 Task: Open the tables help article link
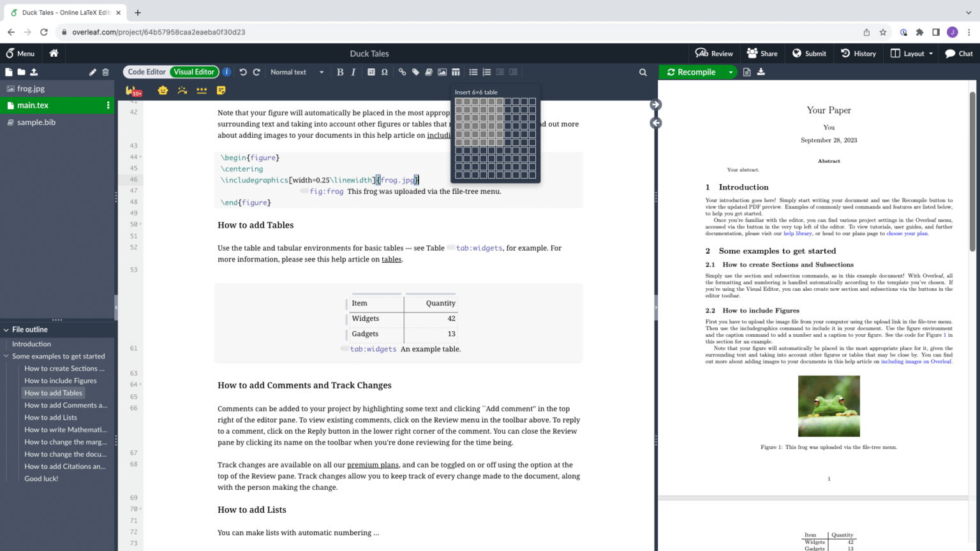coord(391,260)
